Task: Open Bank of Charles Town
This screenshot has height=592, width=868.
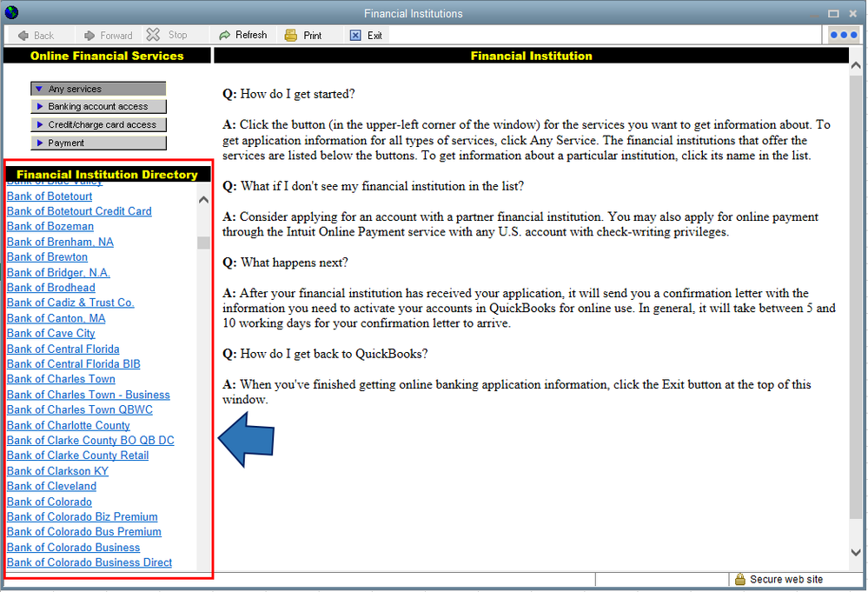Action: [x=61, y=379]
